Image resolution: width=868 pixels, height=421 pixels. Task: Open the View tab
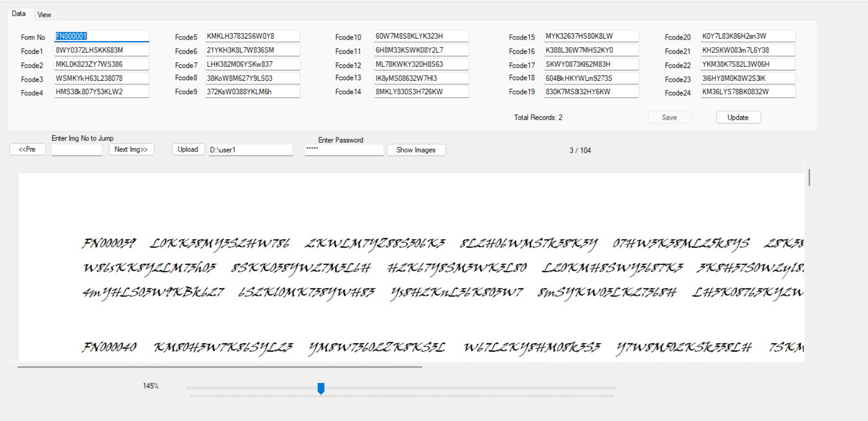45,15
